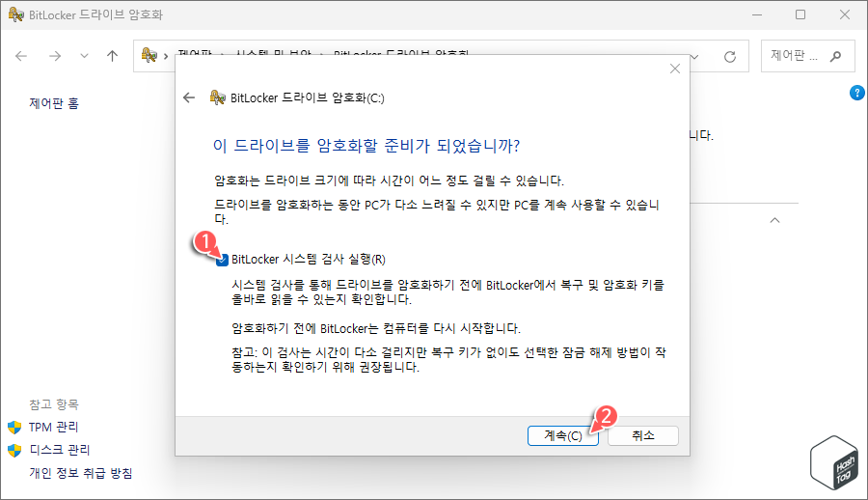Click the heading 이 드라이브를 암호화할 준비가 되었습니까?
Image resolution: width=868 pixels, height=500 pixels.
(x=366, y=146)
